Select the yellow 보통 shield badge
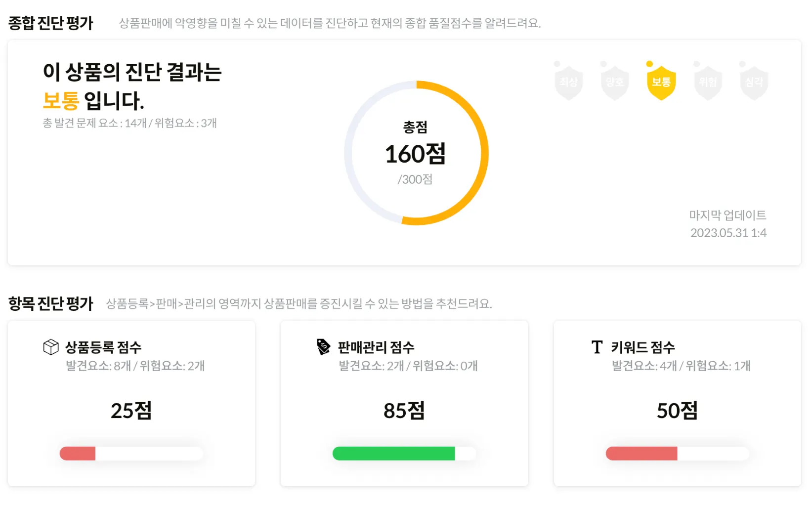Image resolution: width=812 pixels, height=506 pixels. click(661, 83)
